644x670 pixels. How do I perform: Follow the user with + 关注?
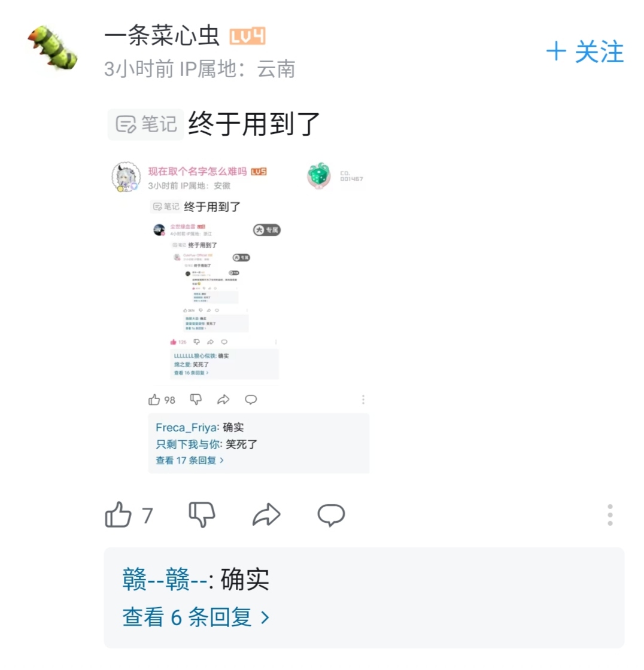point(585,51)
